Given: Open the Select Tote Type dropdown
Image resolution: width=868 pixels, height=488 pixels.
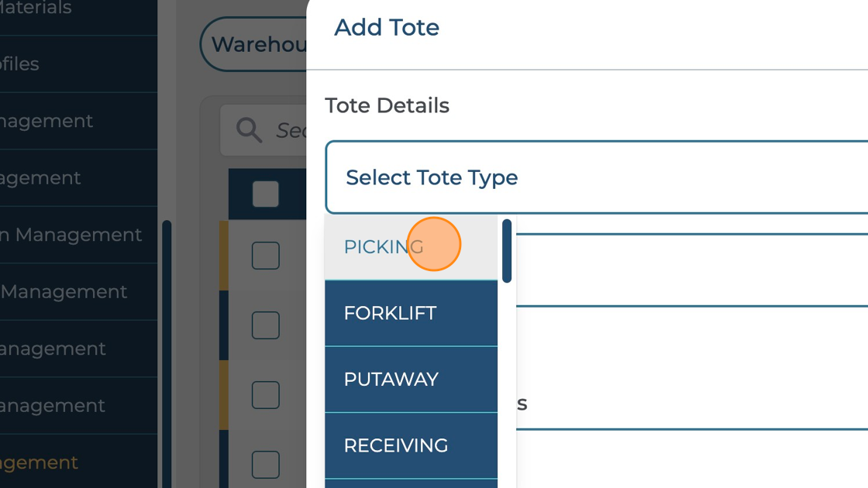Looking at the screenshot, I should point(597,177).
